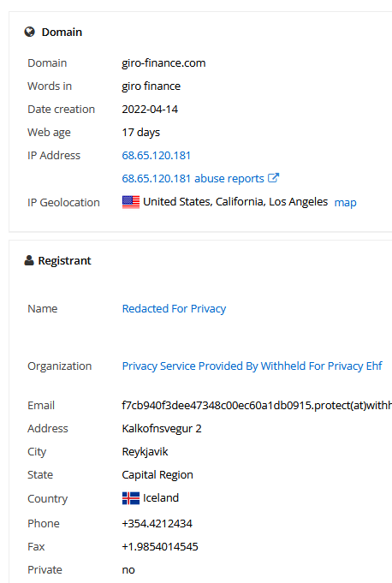Open the 68.65.120.181 IP address link
Image resolution: width=392 pixels, height=583 pixels.
tap(156, 156)
